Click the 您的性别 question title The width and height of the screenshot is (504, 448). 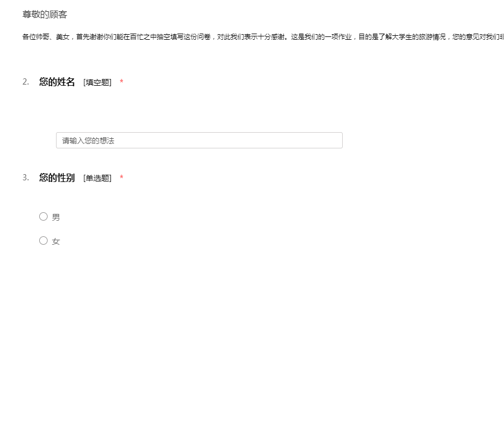pyautogui.click(x=57, y=178)
